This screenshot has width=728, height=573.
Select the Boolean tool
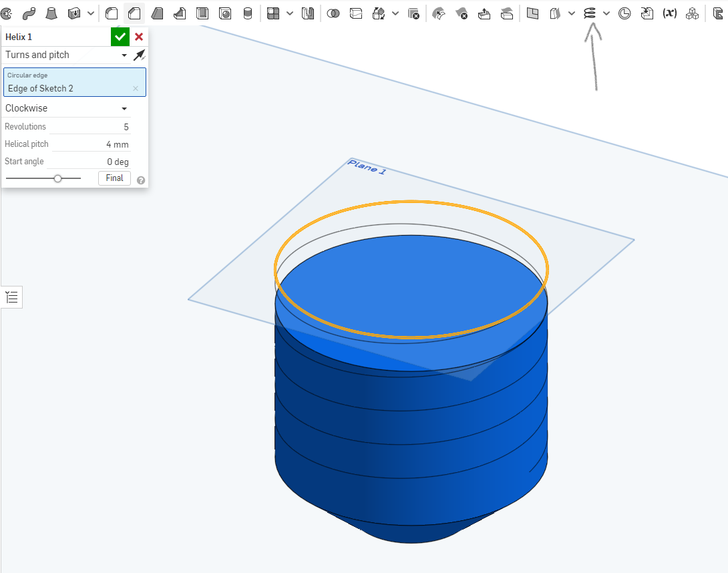[x=333, y=13]
